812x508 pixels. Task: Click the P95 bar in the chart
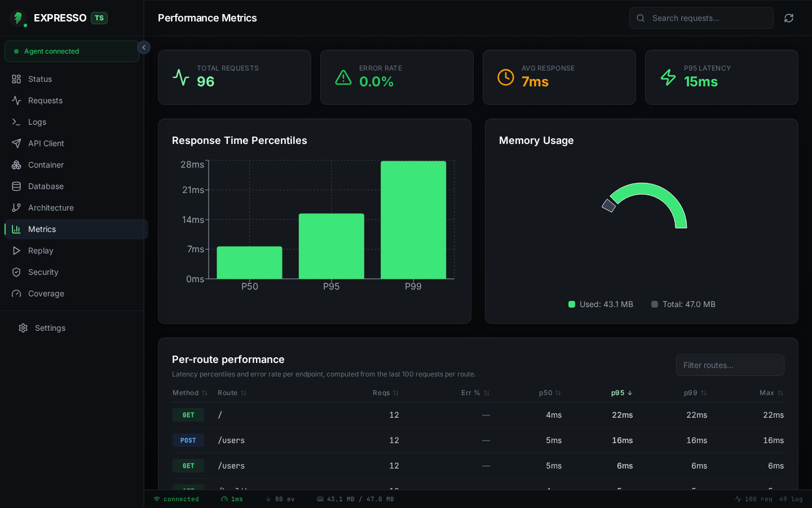point(332,246)
